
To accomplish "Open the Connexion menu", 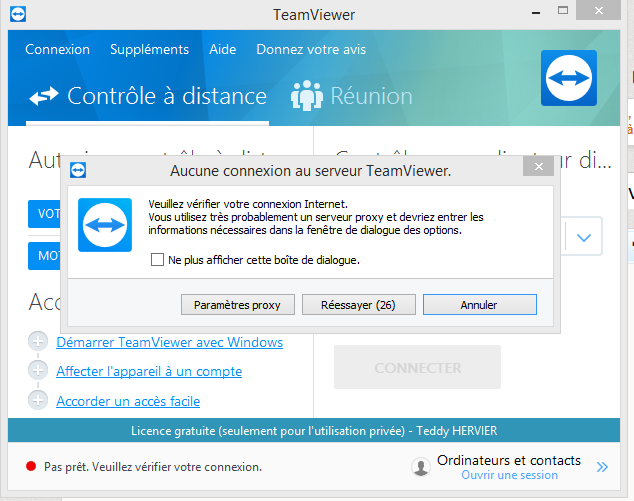I will [57, 49].
